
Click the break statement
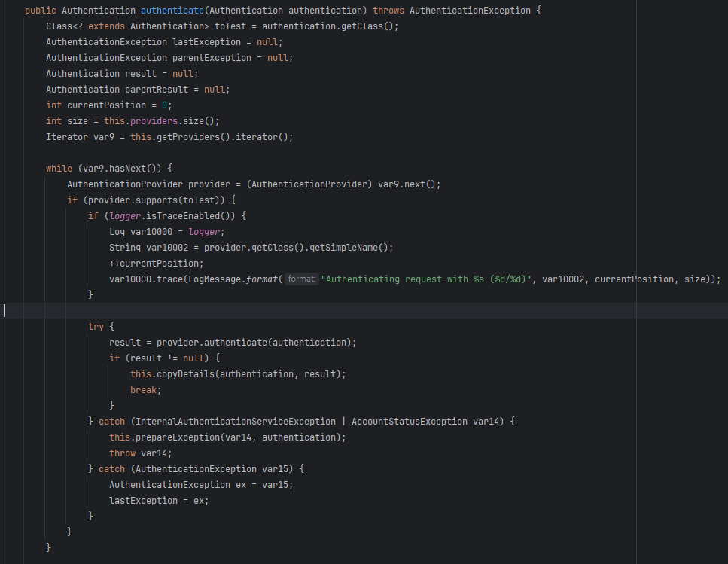tap(146, 390)
